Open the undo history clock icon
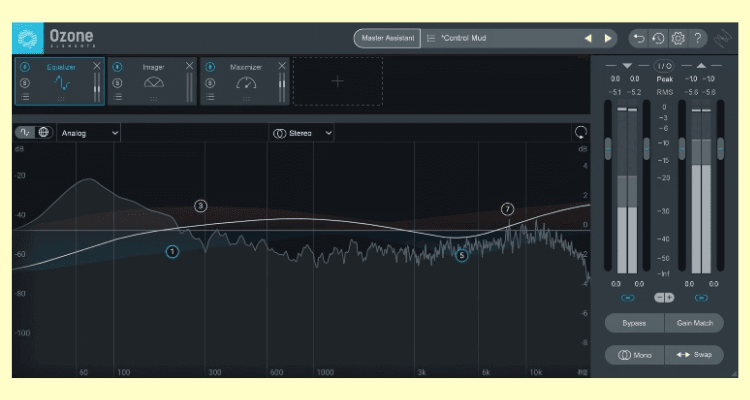 pos(658,38)
